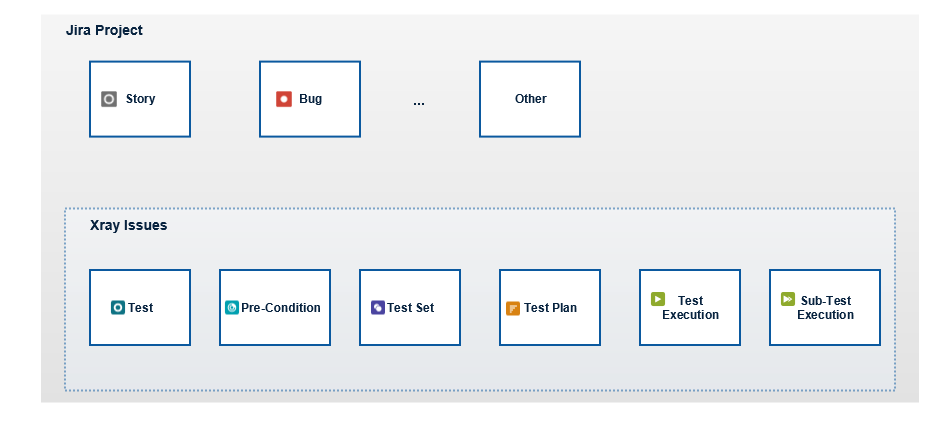Image resolution: width=940 pixels, height=423 pixels.
Task: Click the Test Execution label text
Action: 691,308
